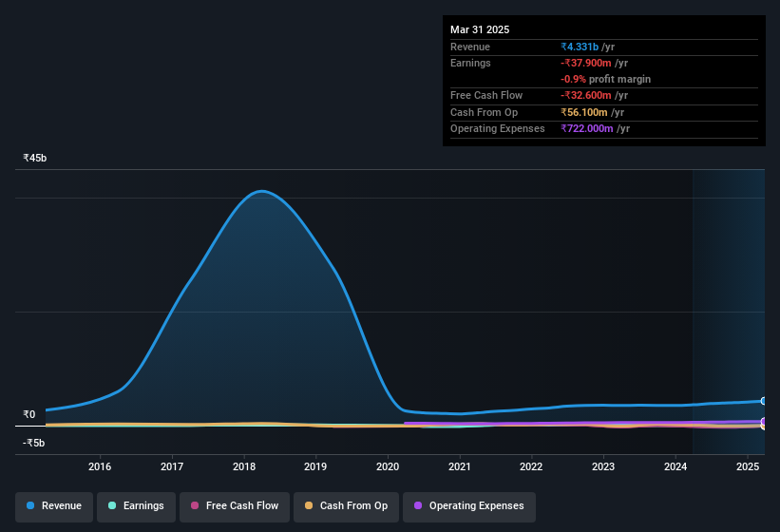Select the Revenue endpoint marker at 2025
This screenshot has height=532, width=780.
(764, 401)
